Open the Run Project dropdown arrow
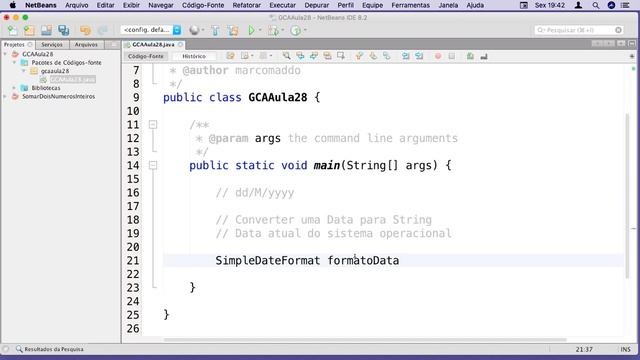The height and width of the screenshot is (360, 640). (260, 30)
